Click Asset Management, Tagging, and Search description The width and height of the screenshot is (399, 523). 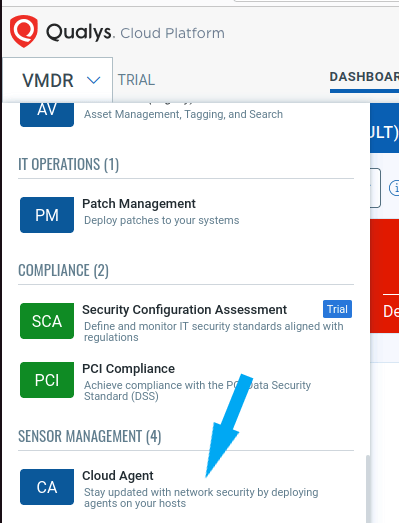click(183, 114)
